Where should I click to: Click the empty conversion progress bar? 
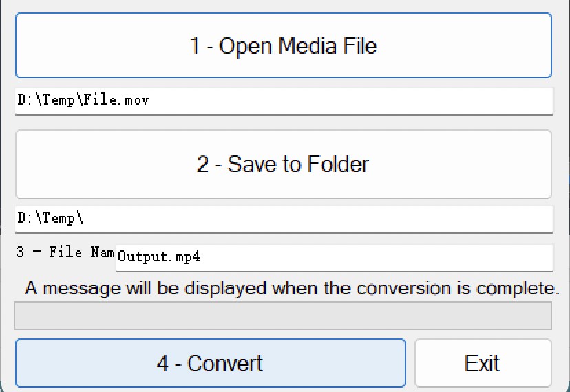(283, 316)
